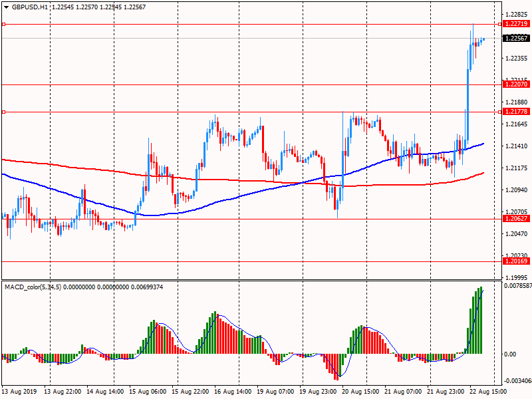
Task: Click the 15 Aug 22:00 time label
Action: pyautogui.click(x=190, y=392)
